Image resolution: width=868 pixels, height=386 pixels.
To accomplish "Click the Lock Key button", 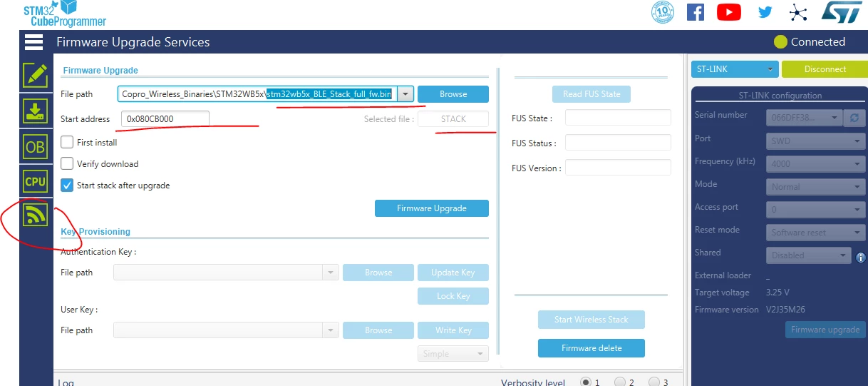I will click(453, 296).
